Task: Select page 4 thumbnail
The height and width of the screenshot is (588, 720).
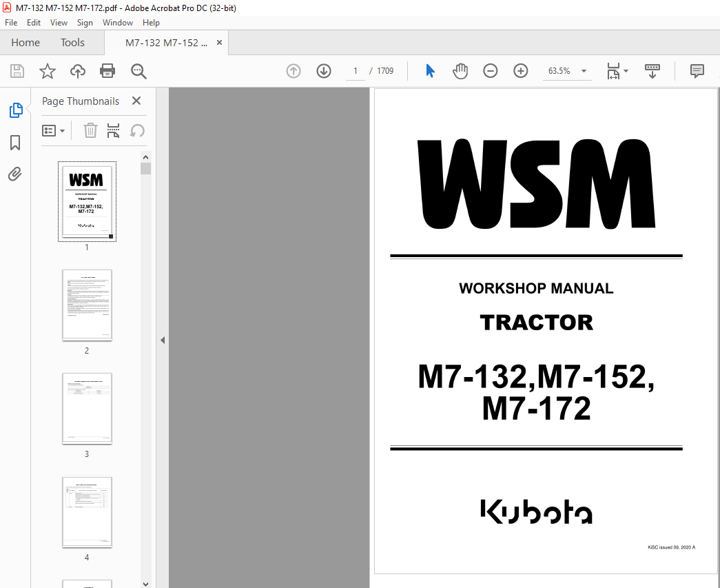Action: (x=87, y=512)
